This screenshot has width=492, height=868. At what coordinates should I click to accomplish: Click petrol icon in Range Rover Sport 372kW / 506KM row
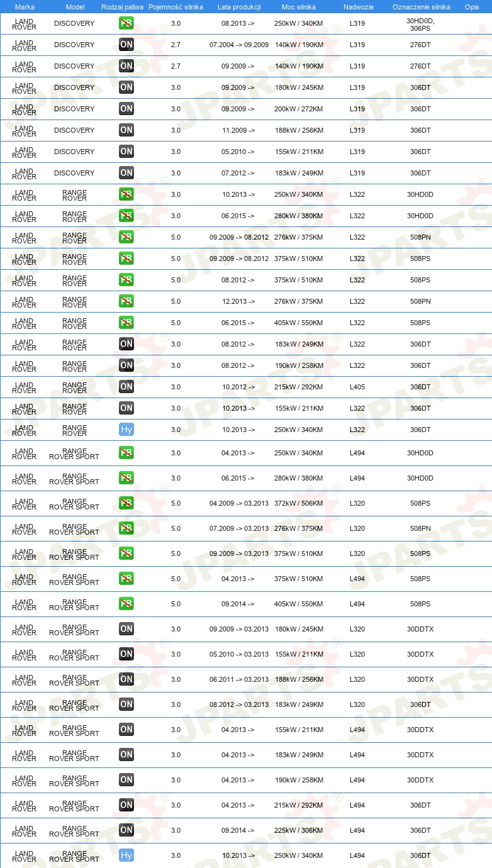click(126, 503)
